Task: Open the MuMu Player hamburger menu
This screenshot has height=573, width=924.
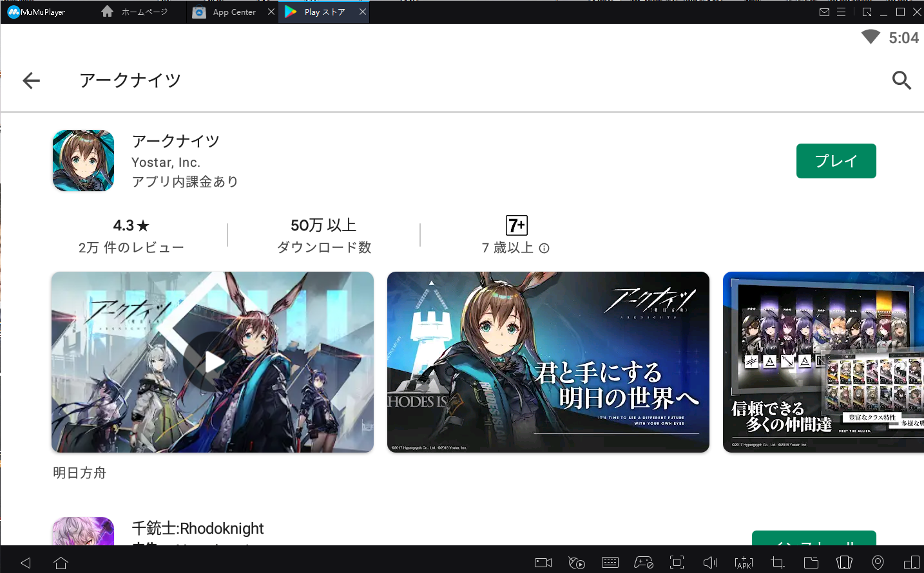Action: click(x=841, y=12)
